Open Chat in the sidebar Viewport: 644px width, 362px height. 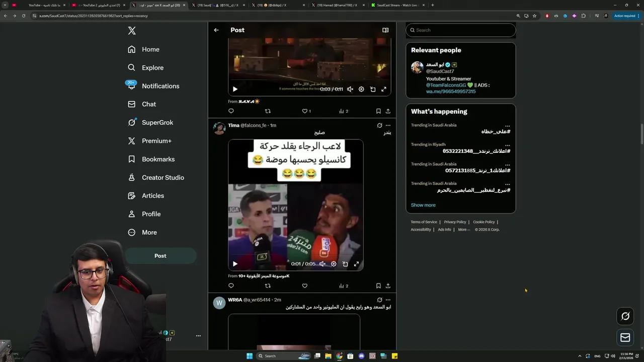pyautogui.click(x=142, y=104)
